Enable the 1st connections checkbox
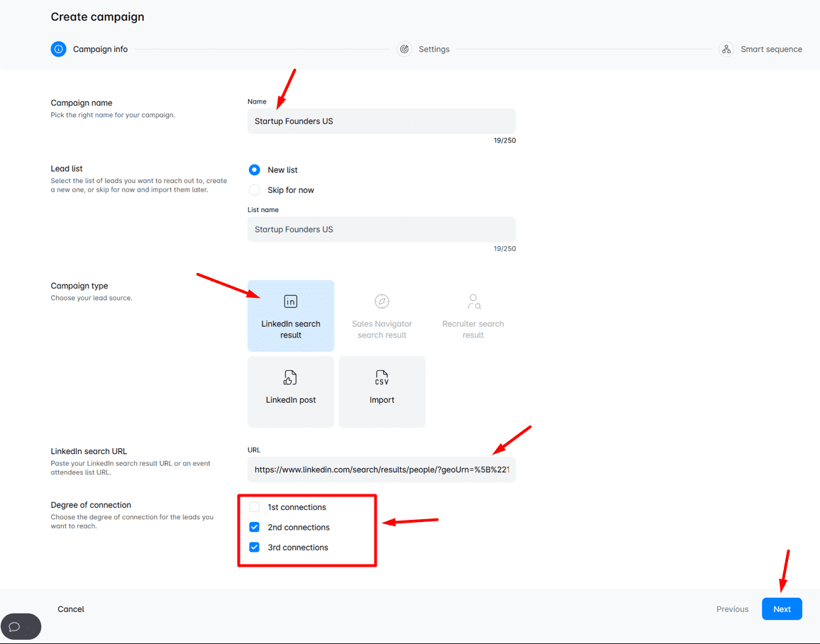820x644 pixels. click(x=255, y=507)
